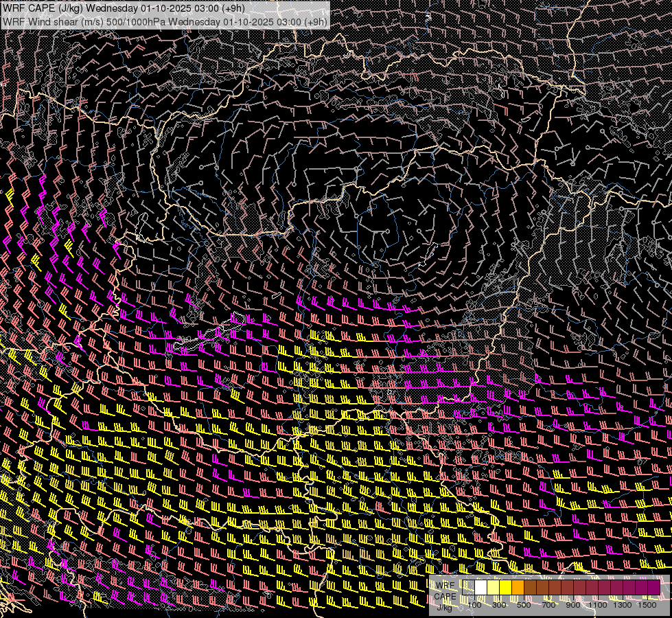Click the 700 legend scale label
The width and height of the screenshot is (672, 618).
548,605
